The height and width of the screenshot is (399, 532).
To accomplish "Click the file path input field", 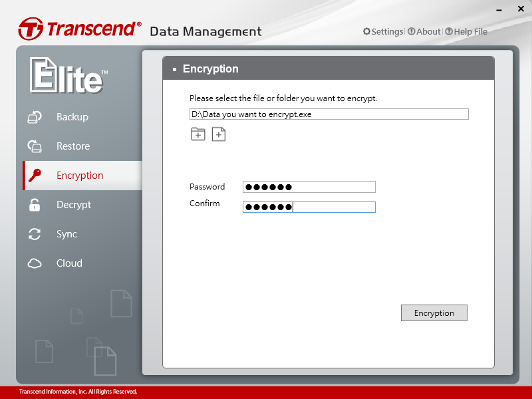I will tap(329, 114).
